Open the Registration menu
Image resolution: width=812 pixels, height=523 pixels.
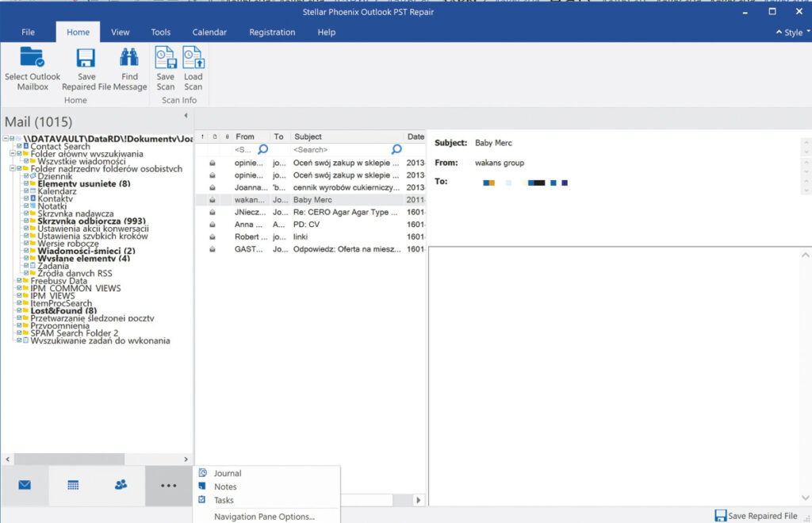point(272,32)
